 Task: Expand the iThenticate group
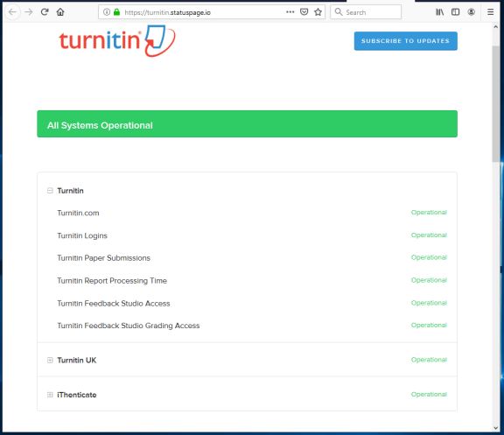click(x=50, y=395)
